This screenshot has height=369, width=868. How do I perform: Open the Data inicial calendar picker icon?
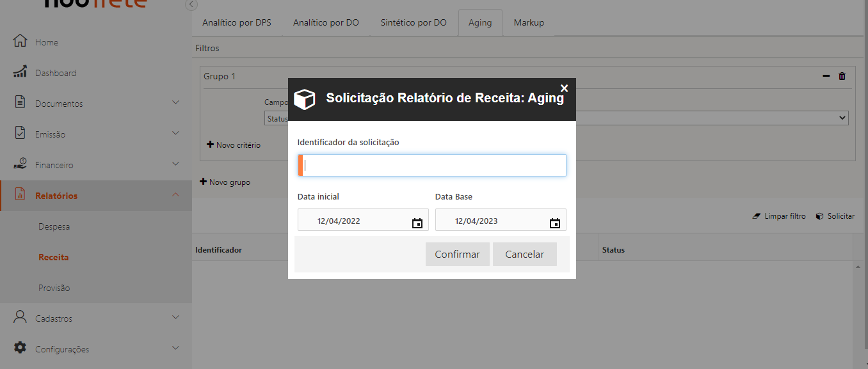417,223
